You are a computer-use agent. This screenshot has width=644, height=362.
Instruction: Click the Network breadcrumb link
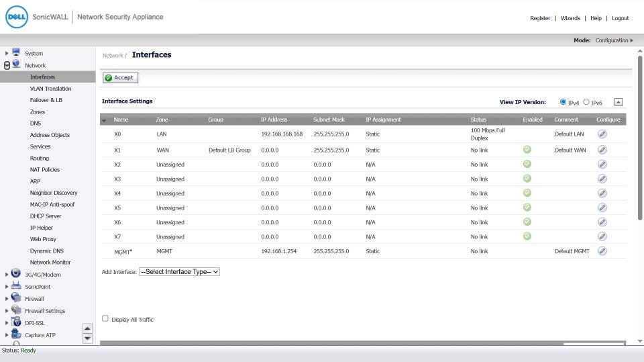pos(113,56)
